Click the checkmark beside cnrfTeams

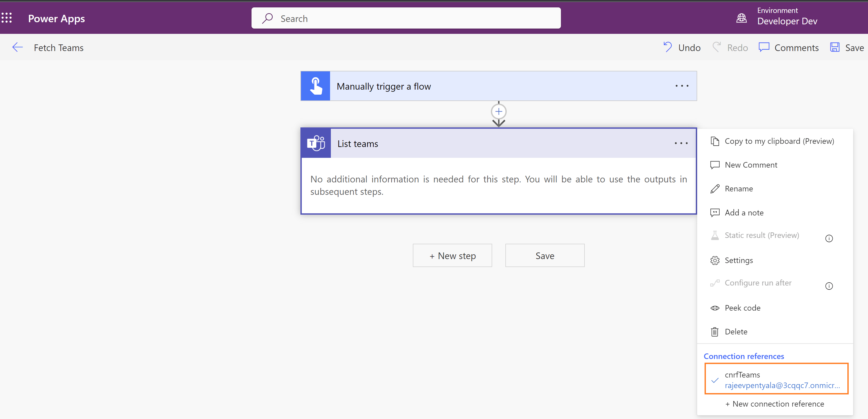(x=715, y=380)
